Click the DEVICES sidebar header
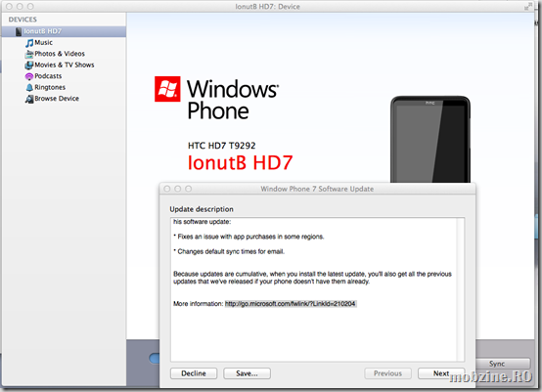 (23, 20)
